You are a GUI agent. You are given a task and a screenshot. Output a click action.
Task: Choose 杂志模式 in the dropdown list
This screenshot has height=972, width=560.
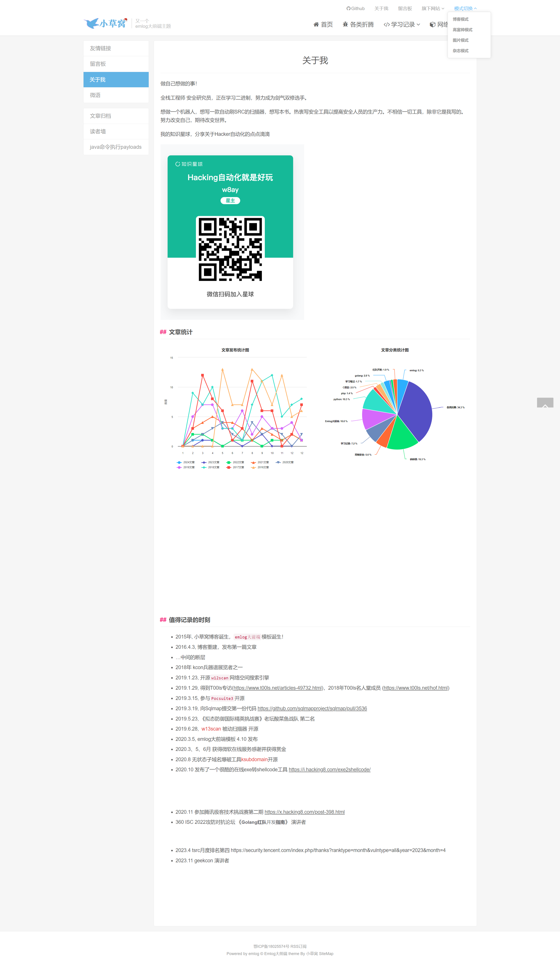460,51
